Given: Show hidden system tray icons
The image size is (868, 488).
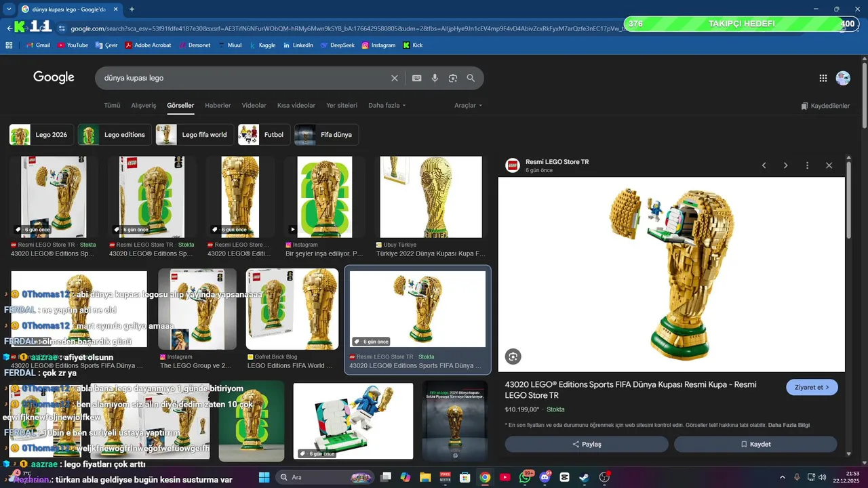Looking at the screenshot, I should (x=783, y=477).
